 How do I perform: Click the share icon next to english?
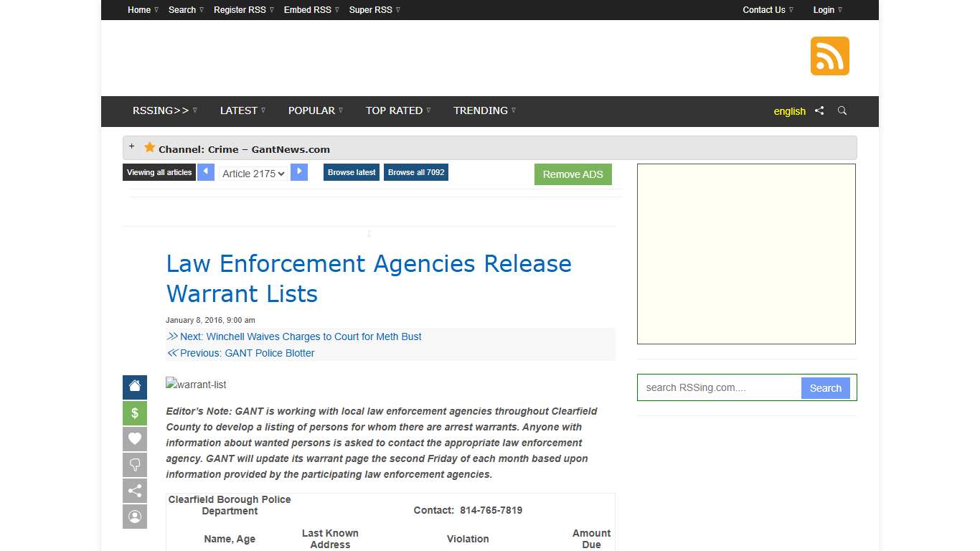[819, 111]
